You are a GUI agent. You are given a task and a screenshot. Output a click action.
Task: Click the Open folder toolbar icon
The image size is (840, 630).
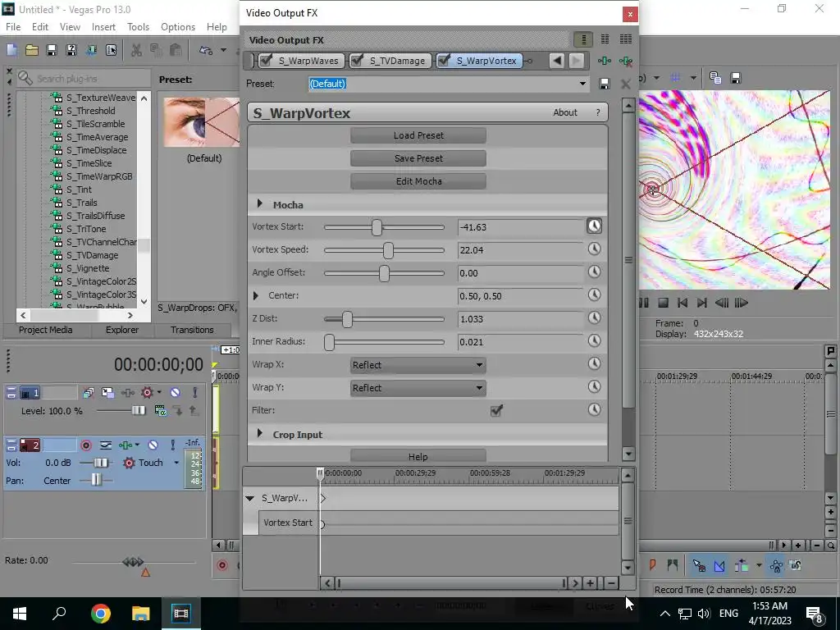[x=32, y=50]
